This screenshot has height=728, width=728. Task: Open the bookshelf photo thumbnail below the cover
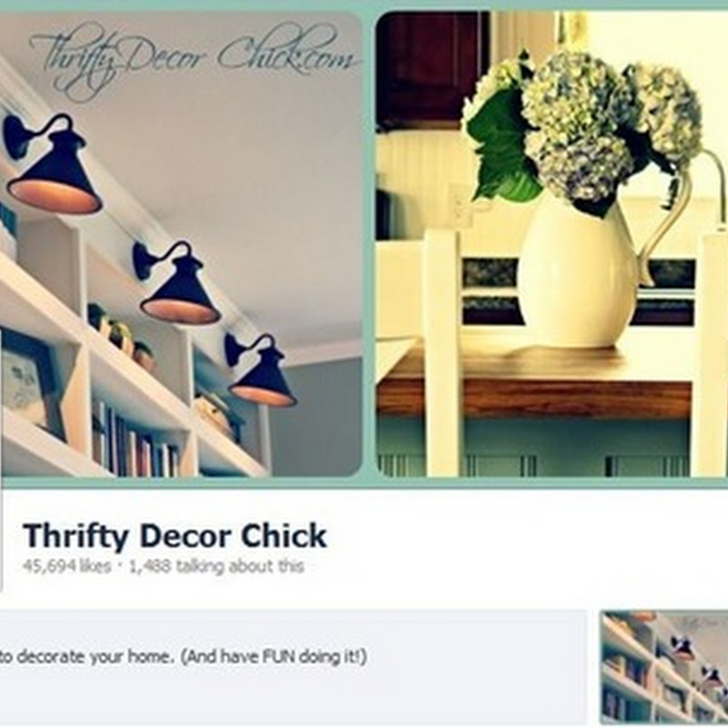pyautogui.click(x=664, y=669)
